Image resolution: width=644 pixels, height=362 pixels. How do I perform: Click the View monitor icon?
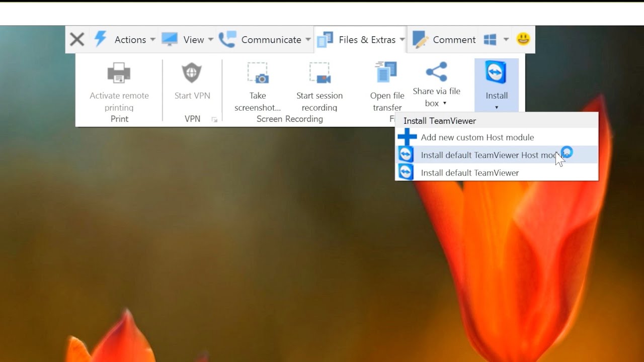coord(170,39)
